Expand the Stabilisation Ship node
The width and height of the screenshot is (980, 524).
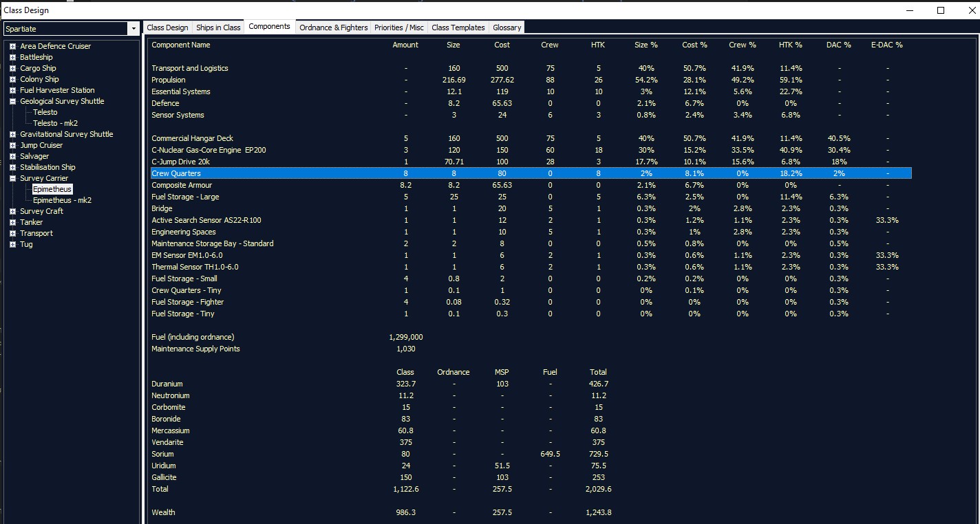tap(12, 167)
